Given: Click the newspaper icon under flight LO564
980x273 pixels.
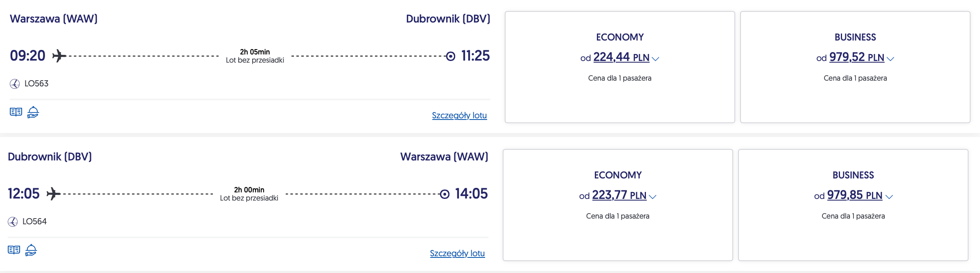Looking at the screenshot, I should click(x=14, y=250).
